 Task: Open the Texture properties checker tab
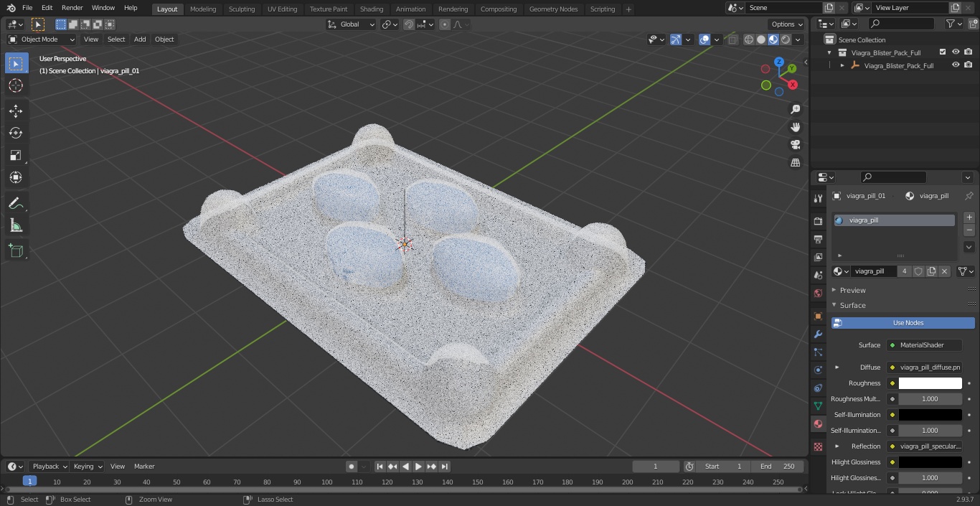pos(818,446)
